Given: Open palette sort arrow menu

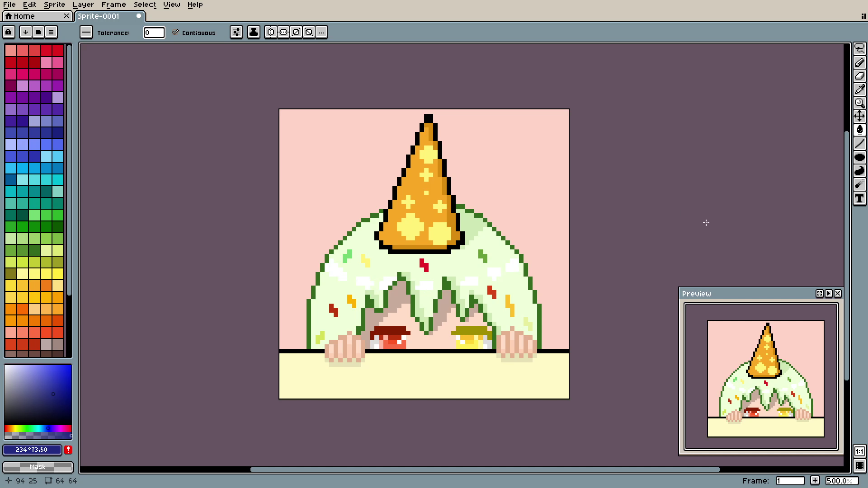Looking at the screenshot, I should (26, 32).
